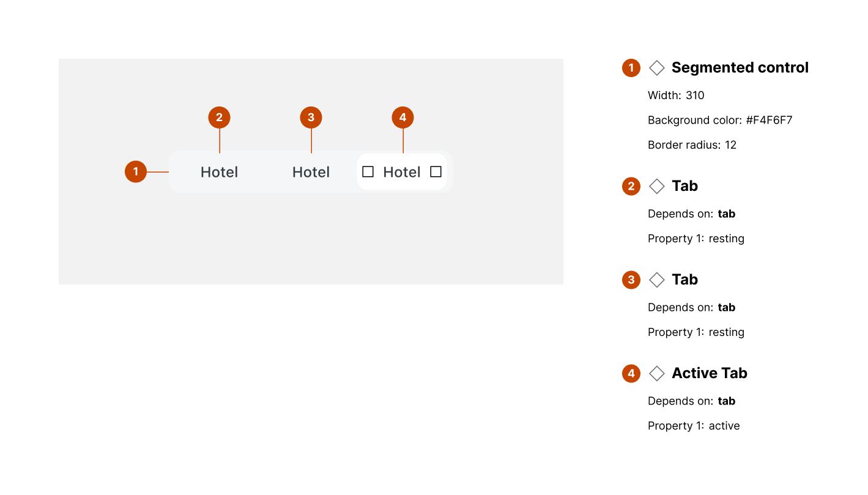
Task: Click the square icon left of active Hotel
Action: click(368, 172)
